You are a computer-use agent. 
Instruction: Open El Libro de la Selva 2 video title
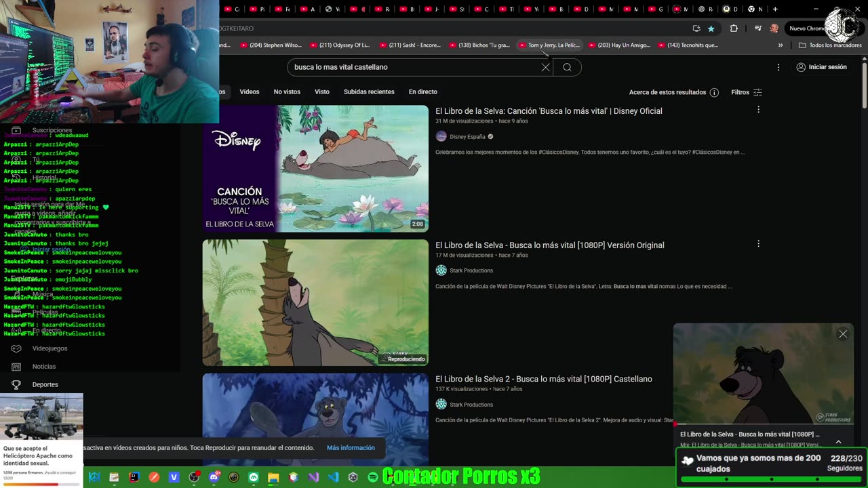coord(544,379)
